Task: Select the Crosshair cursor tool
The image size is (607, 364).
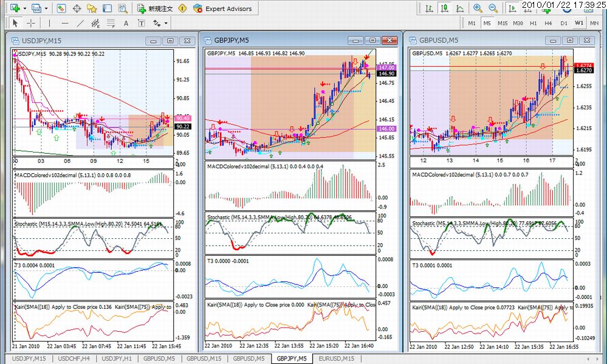Action: pos(30,23)
